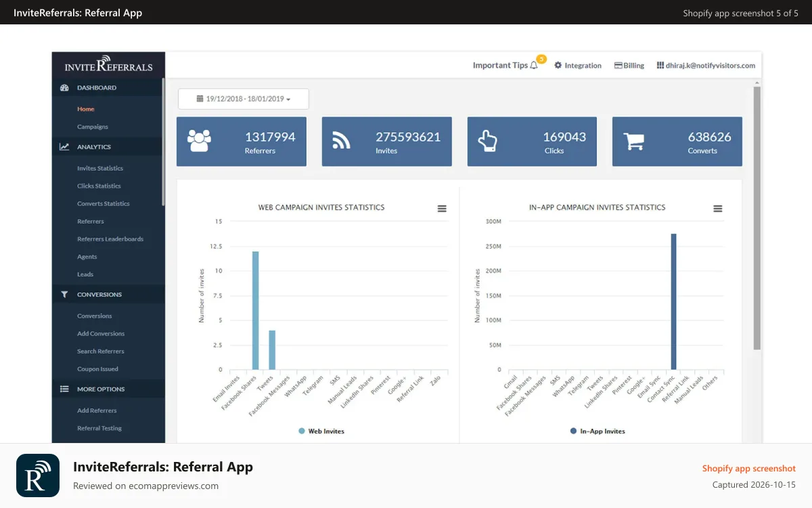Click the Invites RSS feed icon
The width and height of the screenshot is (812, 508).
click(x=341, y=140)
